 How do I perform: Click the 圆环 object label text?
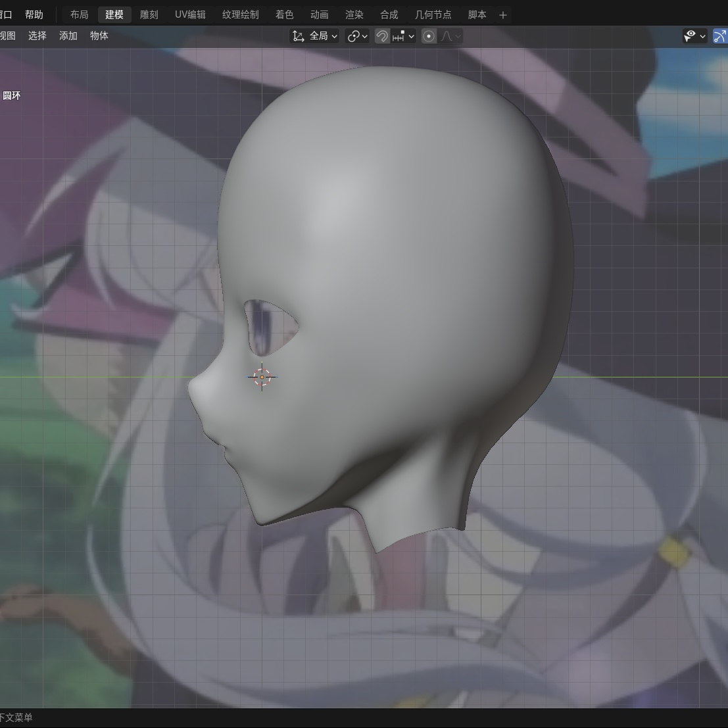(x=12, y=95)
